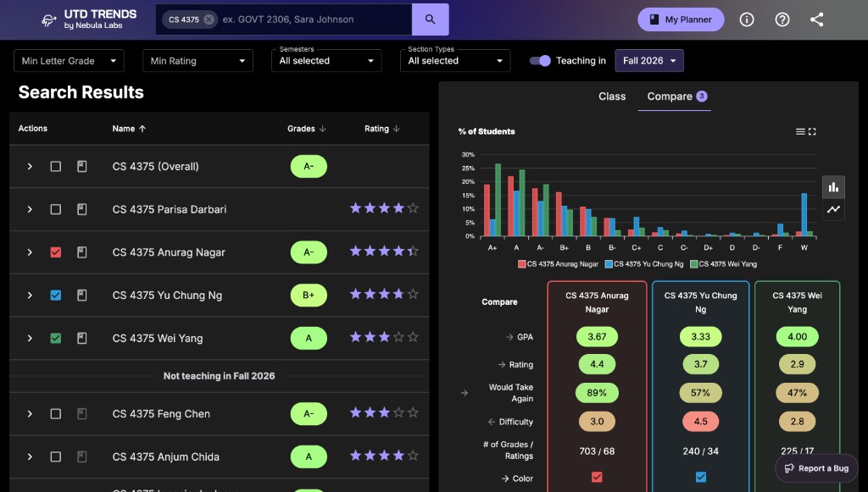Switch to the Class tab
The image size is (868, 492).
[612, 97]
